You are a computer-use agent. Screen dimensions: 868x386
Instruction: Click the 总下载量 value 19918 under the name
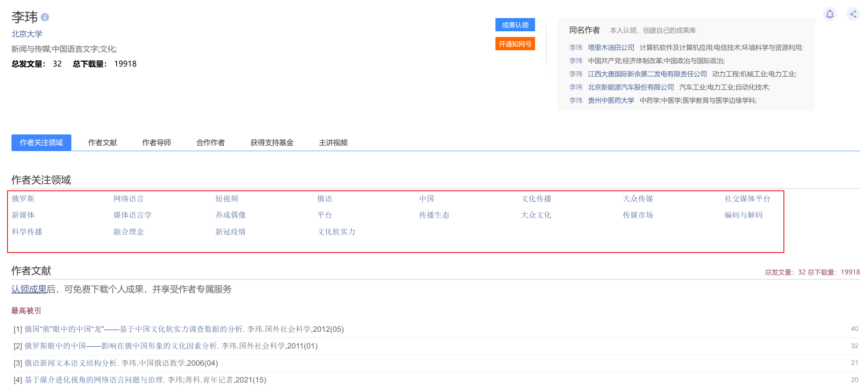point(125,64)
